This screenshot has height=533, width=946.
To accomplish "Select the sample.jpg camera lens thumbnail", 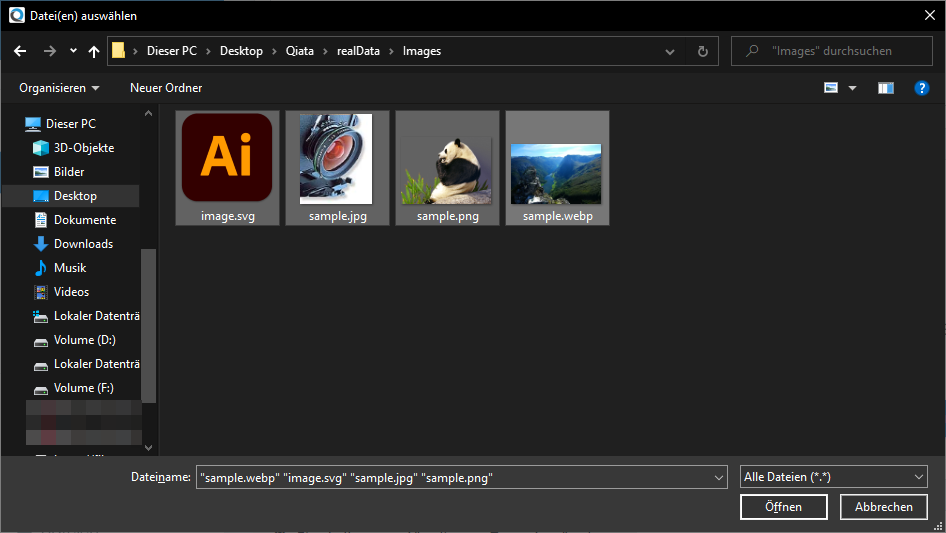I will [x=337, y=167].
